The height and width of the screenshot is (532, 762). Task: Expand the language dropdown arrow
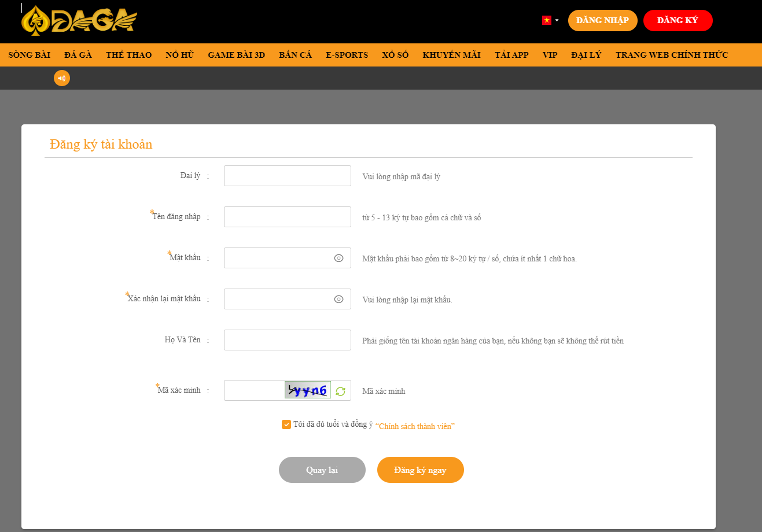pos(557,20)
